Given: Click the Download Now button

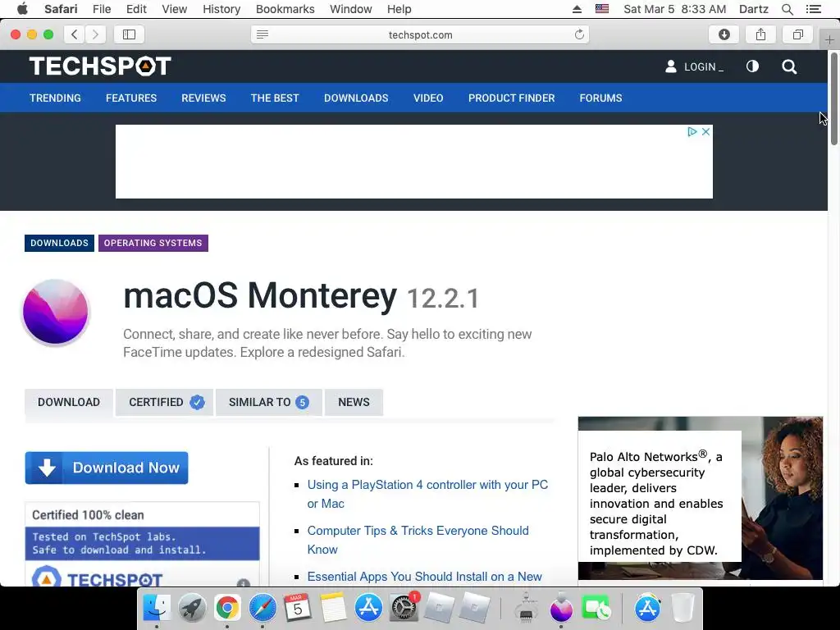Looking at the screenshot, I should (107, 468).
